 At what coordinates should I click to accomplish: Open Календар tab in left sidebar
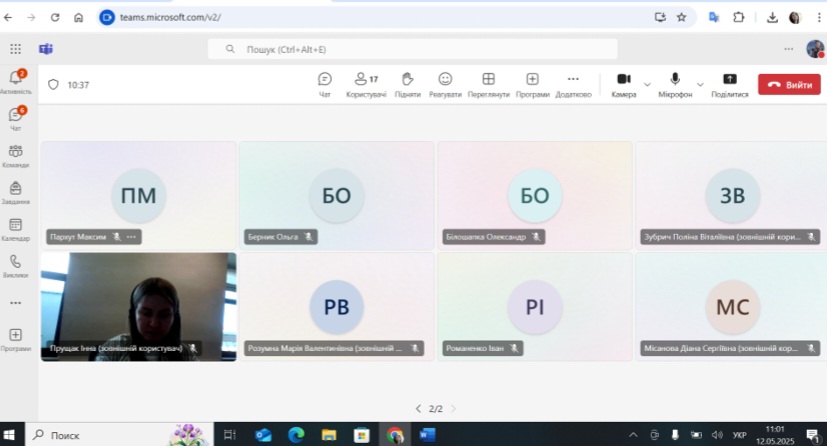[15, 229]
